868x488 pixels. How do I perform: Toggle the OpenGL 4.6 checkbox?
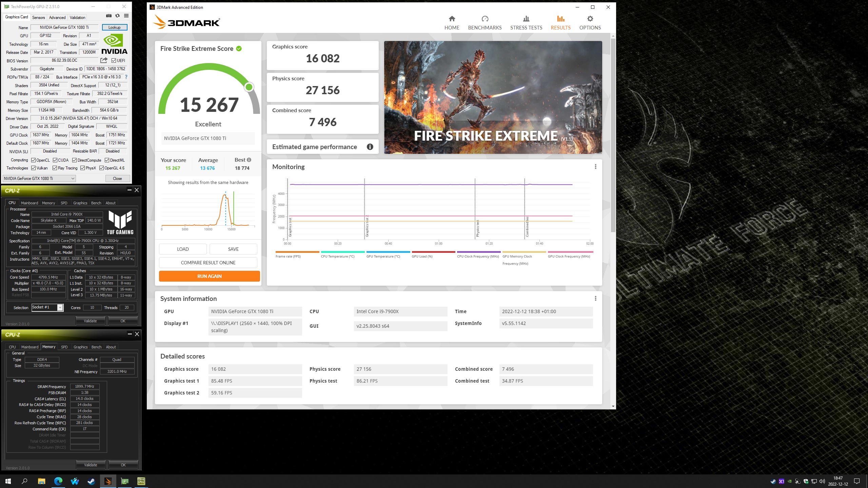pos(101,168)
